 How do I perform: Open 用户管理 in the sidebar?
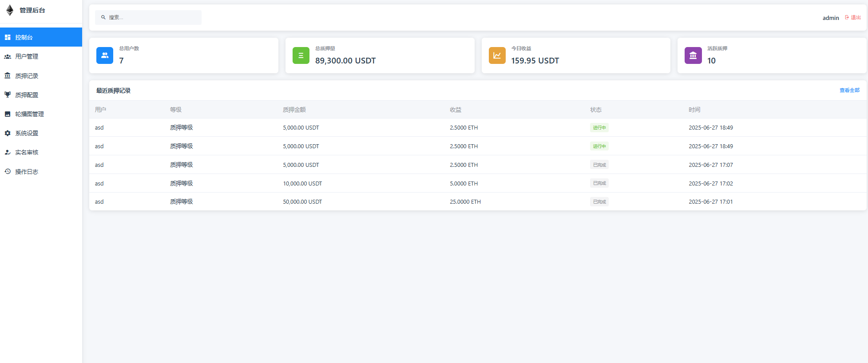point(27,56)
